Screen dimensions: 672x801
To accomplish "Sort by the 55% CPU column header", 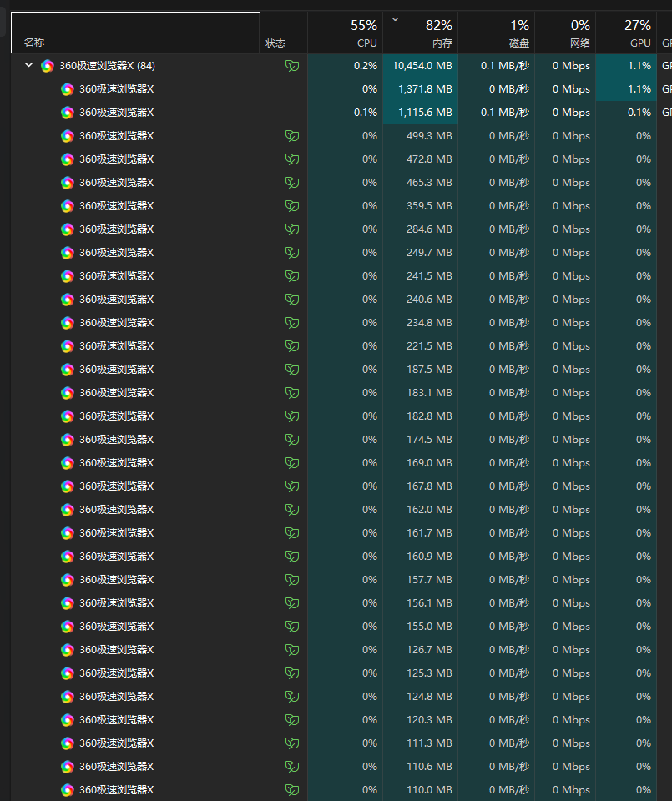I will (x=345, y=33).
